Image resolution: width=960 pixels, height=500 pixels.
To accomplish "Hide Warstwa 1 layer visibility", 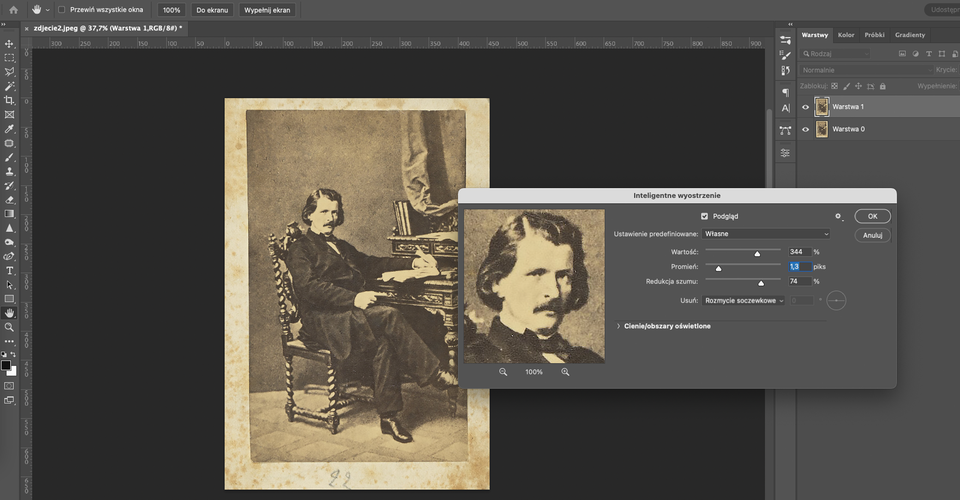I will [806, 107].
